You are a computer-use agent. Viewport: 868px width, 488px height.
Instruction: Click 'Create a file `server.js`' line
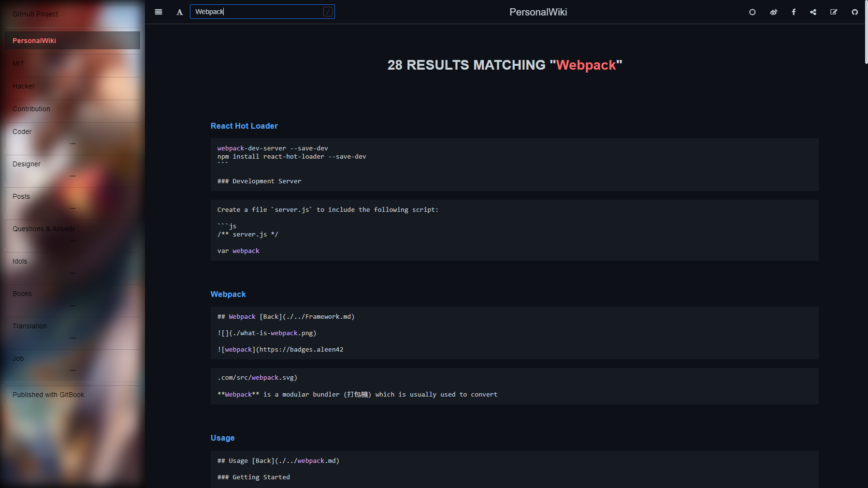point(328,209)
